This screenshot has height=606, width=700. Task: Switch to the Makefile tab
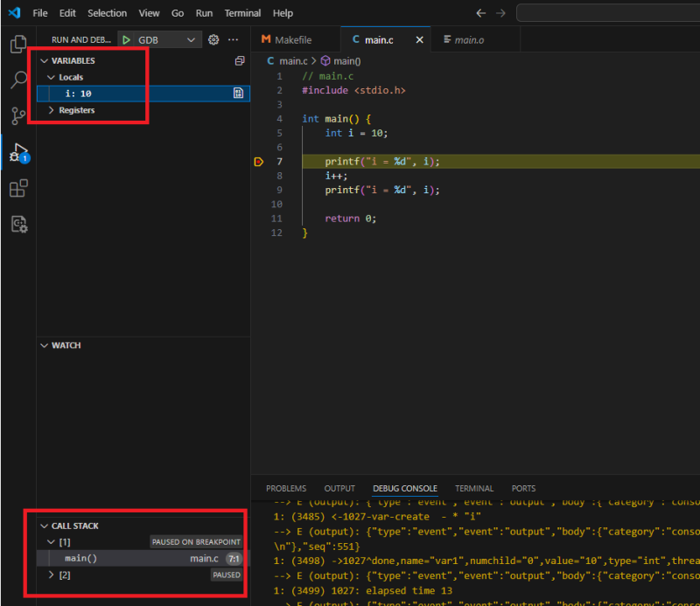pos(296,39)
